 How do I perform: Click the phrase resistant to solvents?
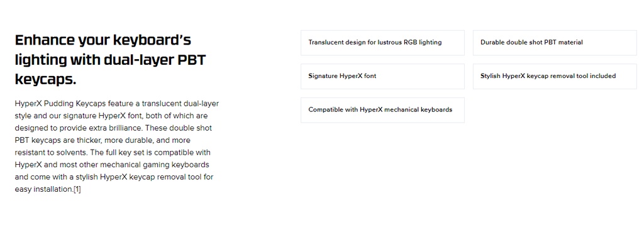[52, 152]
